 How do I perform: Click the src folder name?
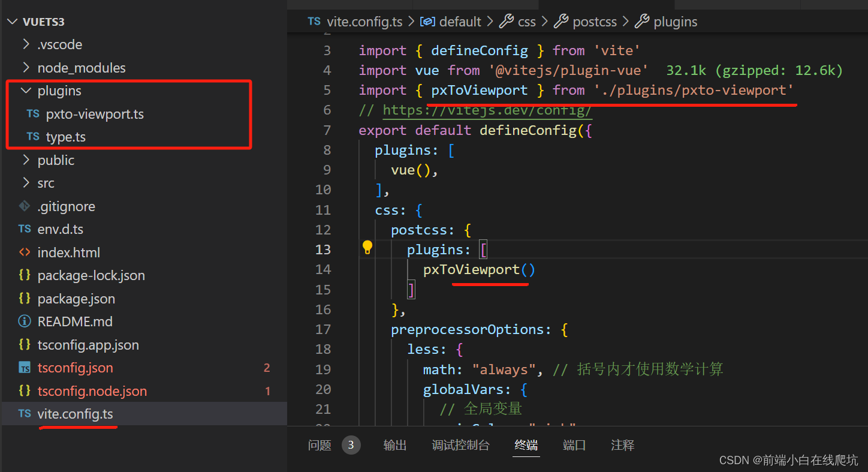46,183
